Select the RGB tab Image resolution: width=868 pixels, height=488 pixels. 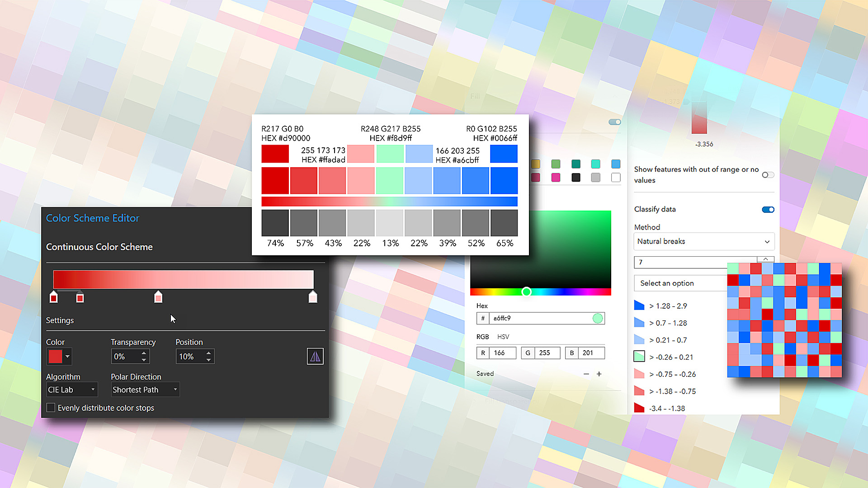482,337
